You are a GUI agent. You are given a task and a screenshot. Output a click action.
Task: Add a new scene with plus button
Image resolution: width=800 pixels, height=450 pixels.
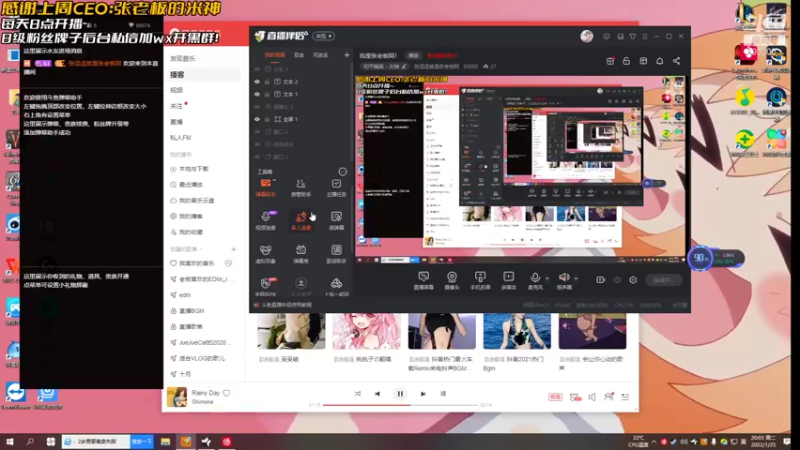347,55
